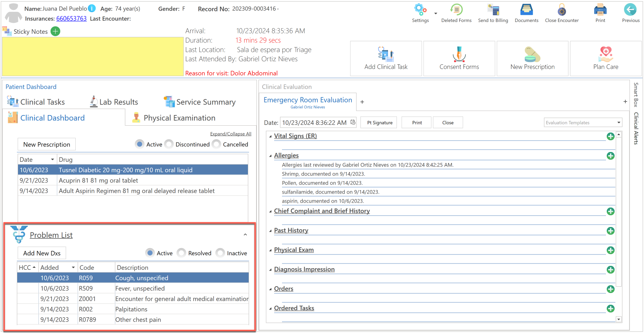Open Consent Forms tile

tap(459, 59)
